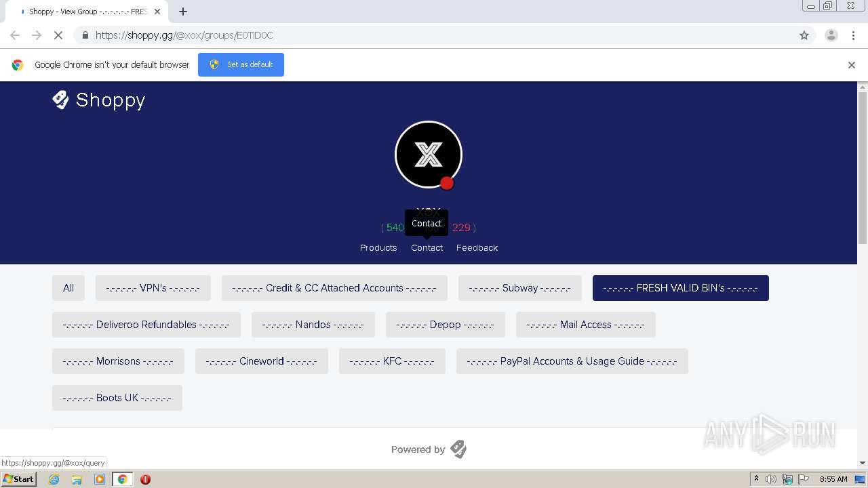Select the VPN's group
Image resolution: width=868 pixels, height=488 pixels.
pos(153,288)
